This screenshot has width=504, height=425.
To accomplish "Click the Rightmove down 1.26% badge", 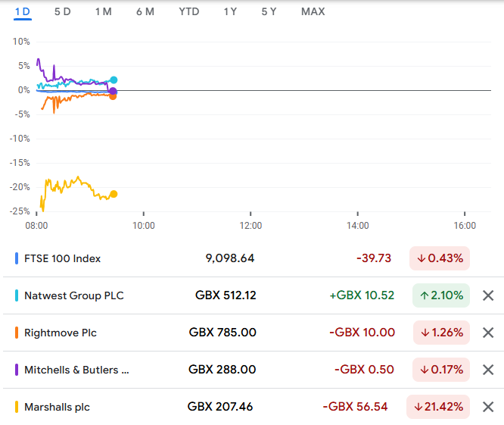I will click(x=441, y=333).
